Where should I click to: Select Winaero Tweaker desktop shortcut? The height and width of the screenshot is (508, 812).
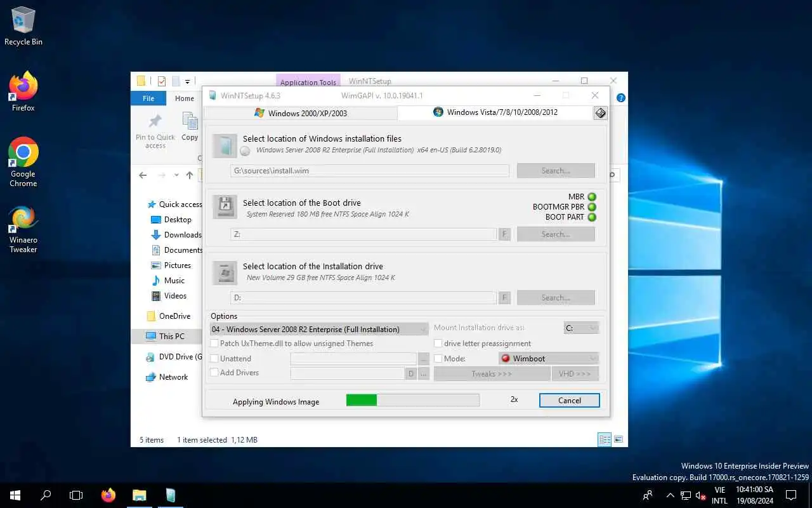pos(23,229)
